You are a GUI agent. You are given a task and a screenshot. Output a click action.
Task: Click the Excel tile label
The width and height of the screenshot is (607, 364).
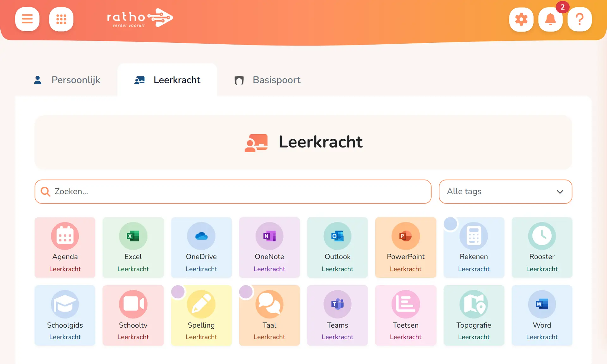[x=133, y=257]
